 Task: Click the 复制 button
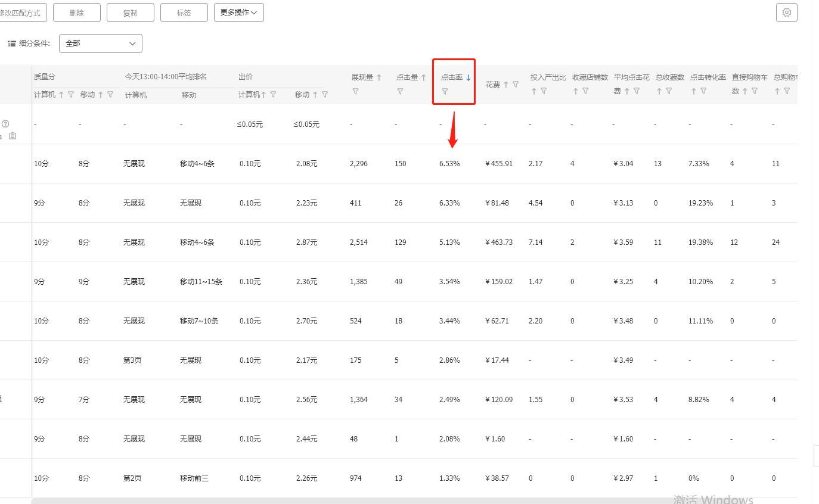click(130, 12)
